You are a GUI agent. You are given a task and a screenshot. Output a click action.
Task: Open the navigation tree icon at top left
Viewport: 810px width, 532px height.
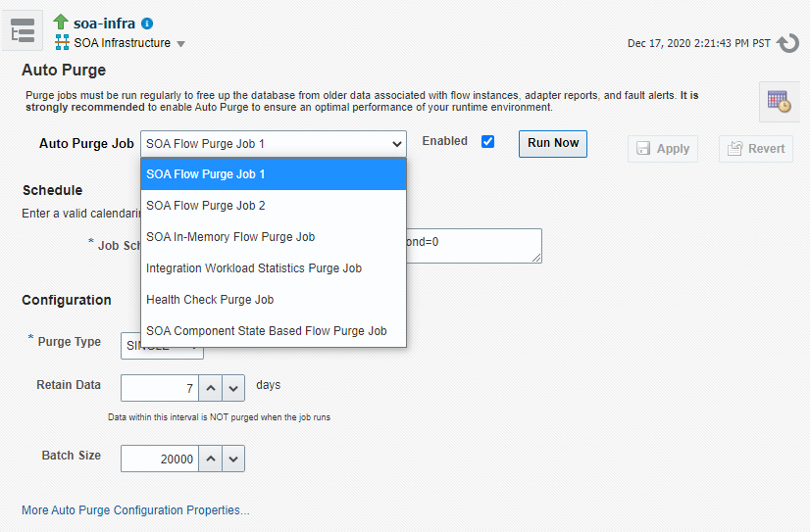coord(23,31)
